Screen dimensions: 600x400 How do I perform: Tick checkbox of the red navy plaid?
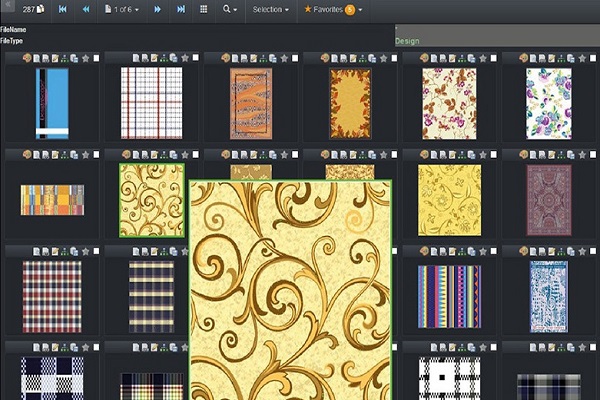pyautogui.click(x=96, y=251)
